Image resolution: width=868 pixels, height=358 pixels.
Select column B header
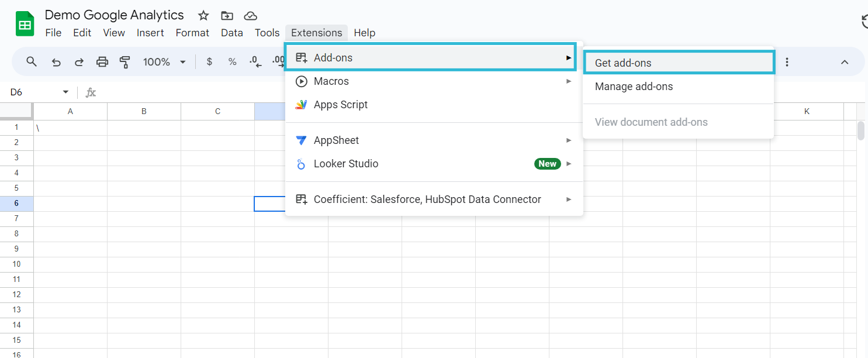coord(144,111)
